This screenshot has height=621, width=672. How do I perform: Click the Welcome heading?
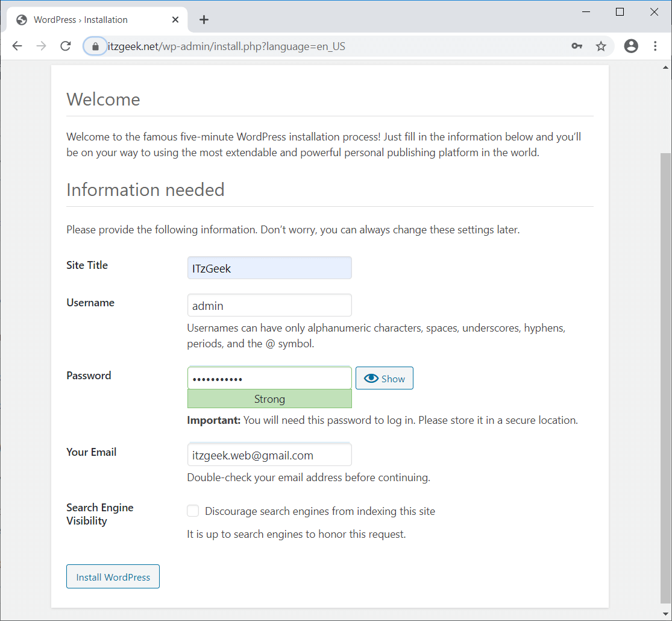[103, 99]
